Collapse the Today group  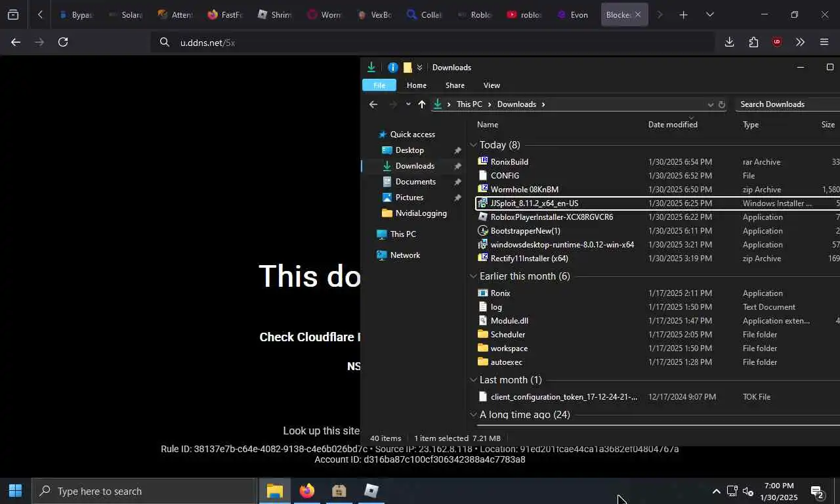pyautogui.click(x=473, y=145)
